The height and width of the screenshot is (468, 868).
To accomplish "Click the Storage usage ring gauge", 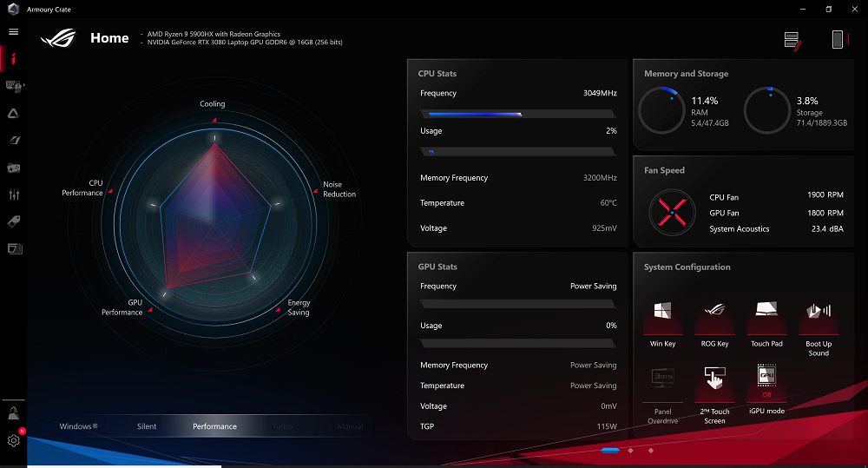I will coord(766,110).
